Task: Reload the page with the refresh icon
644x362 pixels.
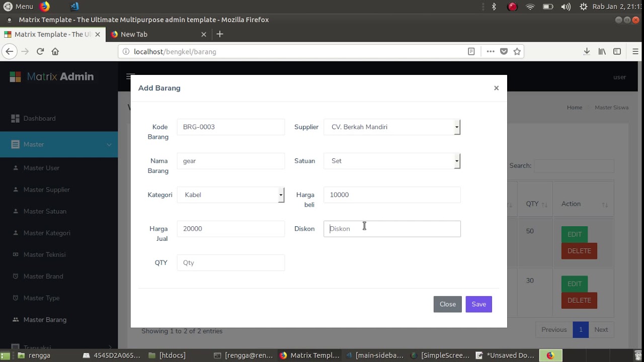Action: pyautogui.click(x=40, y=51)
